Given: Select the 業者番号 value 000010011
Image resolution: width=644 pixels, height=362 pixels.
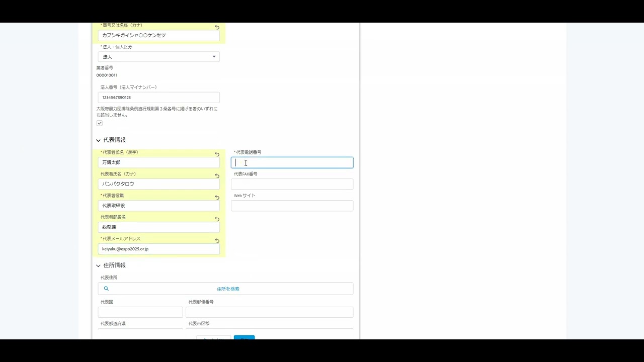Looking at the screenshot, I should tap(107, 75).
